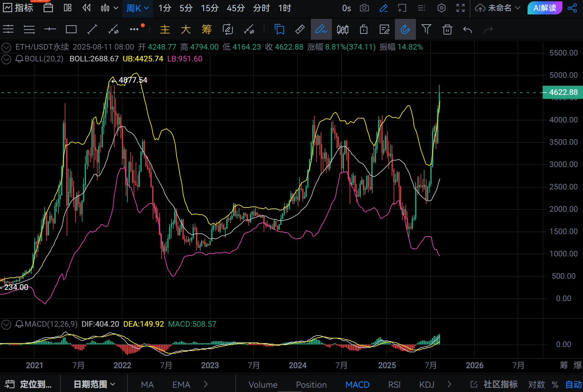Screen dimensions: 583x392
Task: Undo the last drawing action
Action: [x=468, y=30]
